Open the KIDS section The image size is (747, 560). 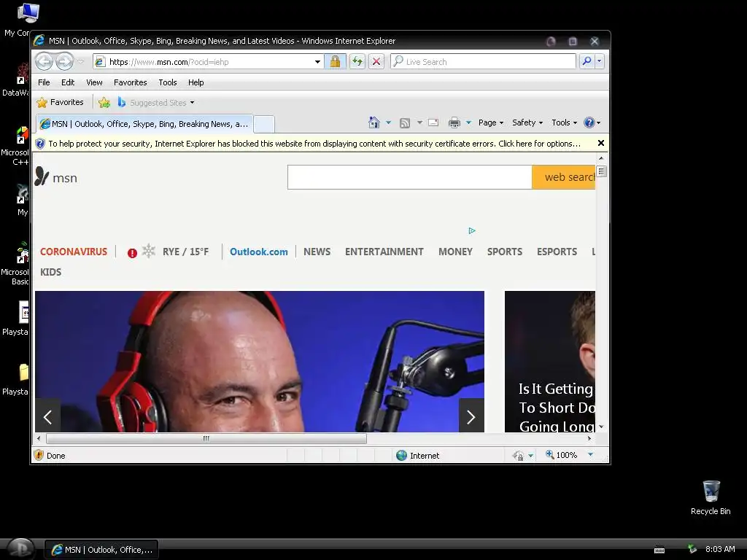(50, 272)
